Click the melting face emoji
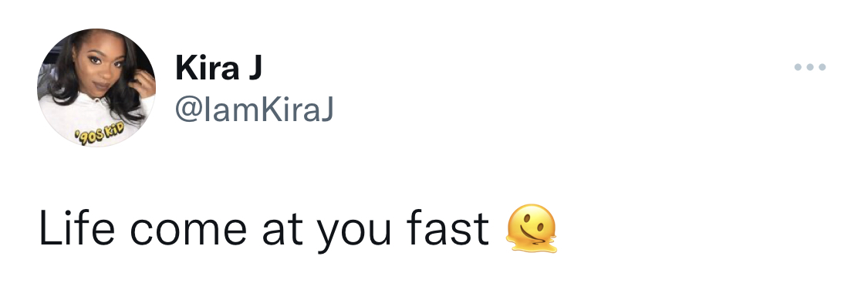This screenshot has width=868, height=290. [532, 228]
